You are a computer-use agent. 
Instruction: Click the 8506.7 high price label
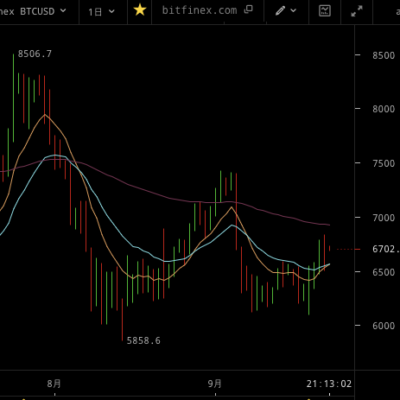pyautogui.click(x=35, y=54)
